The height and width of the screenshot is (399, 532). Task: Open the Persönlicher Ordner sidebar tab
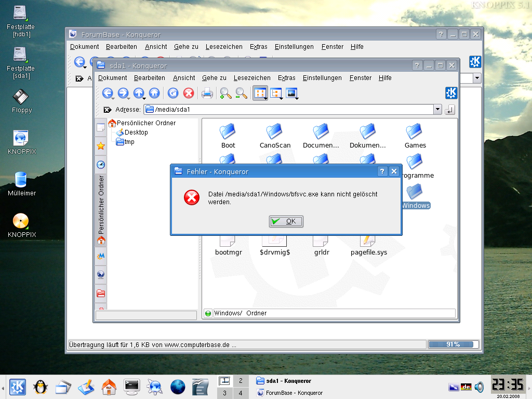pos(101,209)
